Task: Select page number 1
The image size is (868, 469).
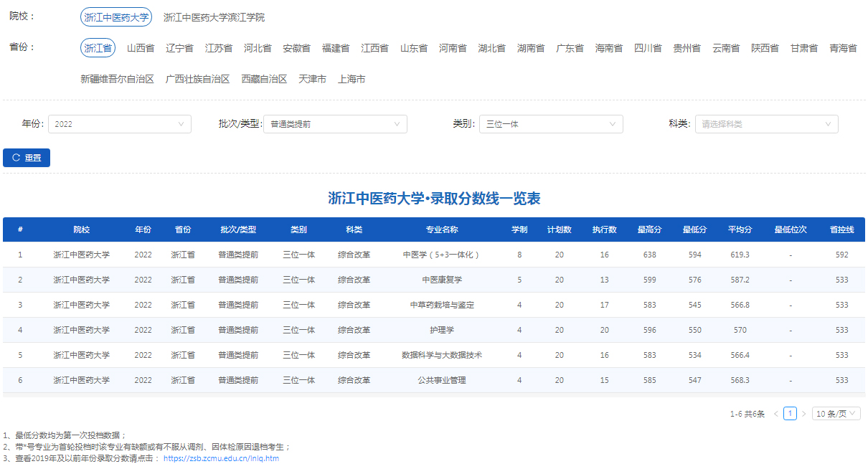Action: click(790, 414)
